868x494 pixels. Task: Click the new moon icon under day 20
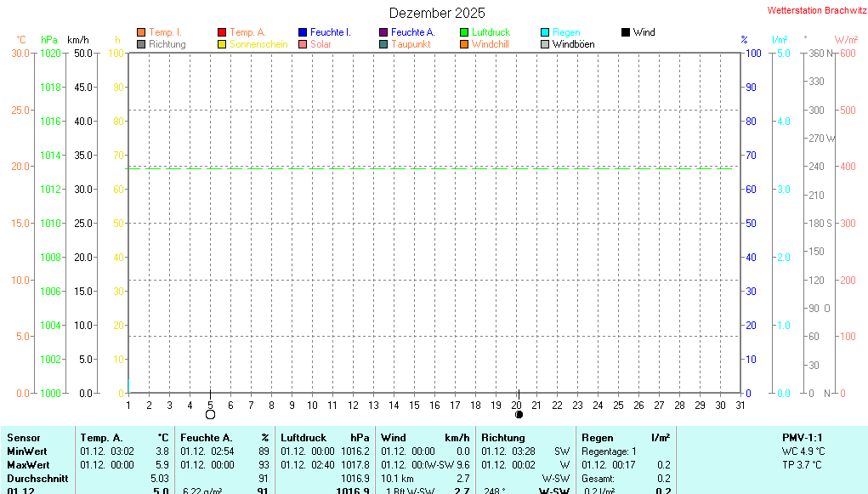pos(518,415)
